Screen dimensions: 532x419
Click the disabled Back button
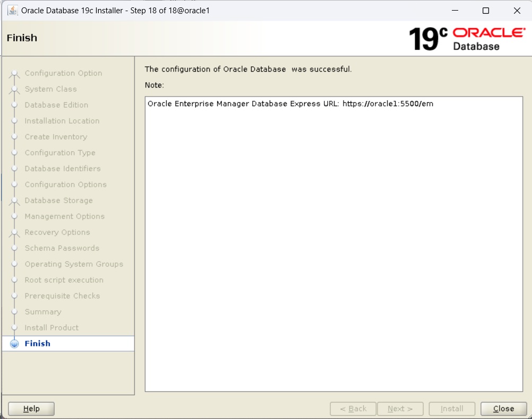click(353, 409)
